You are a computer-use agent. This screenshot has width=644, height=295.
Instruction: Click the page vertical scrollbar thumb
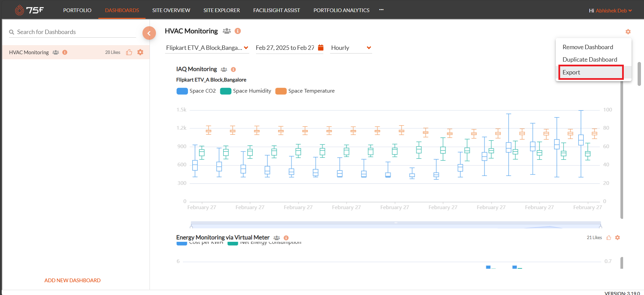click(639, 74)
